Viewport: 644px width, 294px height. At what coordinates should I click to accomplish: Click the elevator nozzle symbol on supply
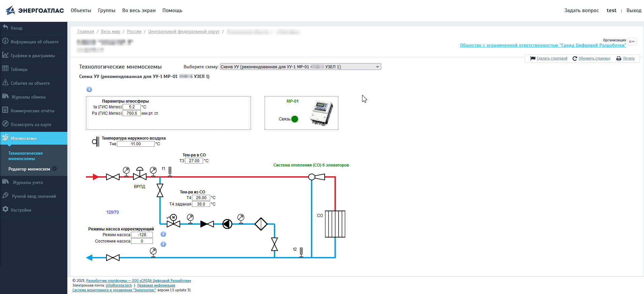click(x=317, y=177)
